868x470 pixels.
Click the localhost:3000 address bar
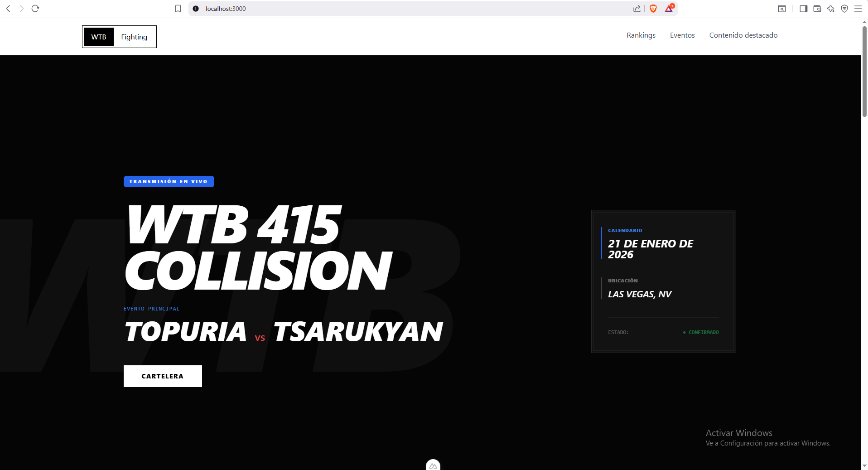408,9
